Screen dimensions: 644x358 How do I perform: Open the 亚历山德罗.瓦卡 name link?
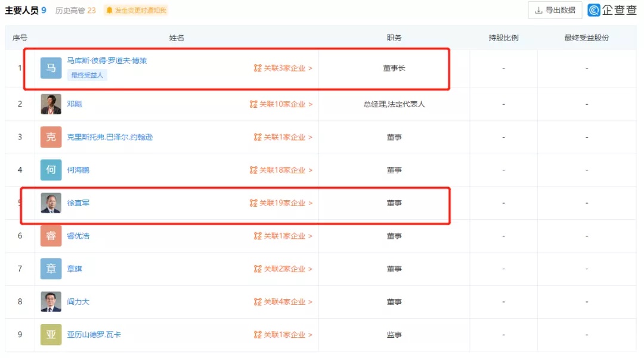coord(94,335)
